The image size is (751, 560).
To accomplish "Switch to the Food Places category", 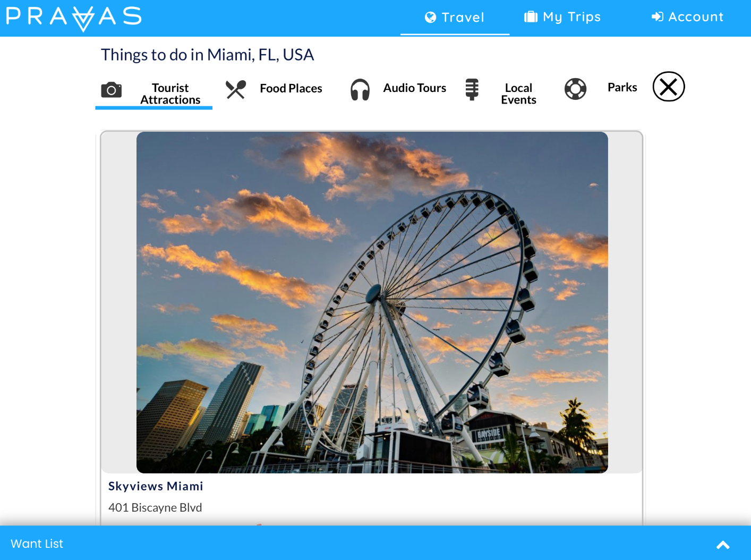I will (x=291, y=88).
